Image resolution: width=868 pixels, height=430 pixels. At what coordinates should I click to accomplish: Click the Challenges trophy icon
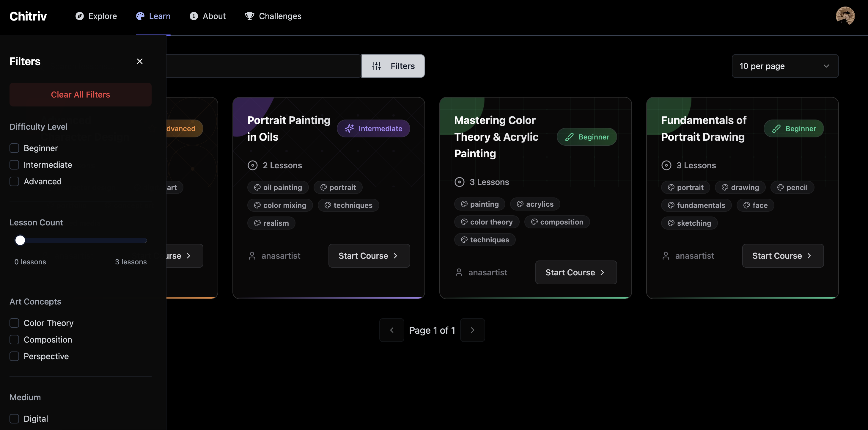click(x=250, y=16)
